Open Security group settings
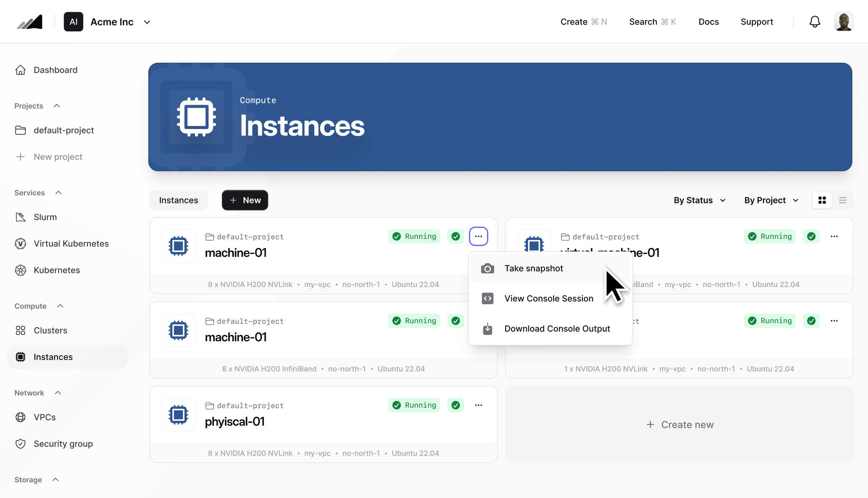 tap(63, 444)
